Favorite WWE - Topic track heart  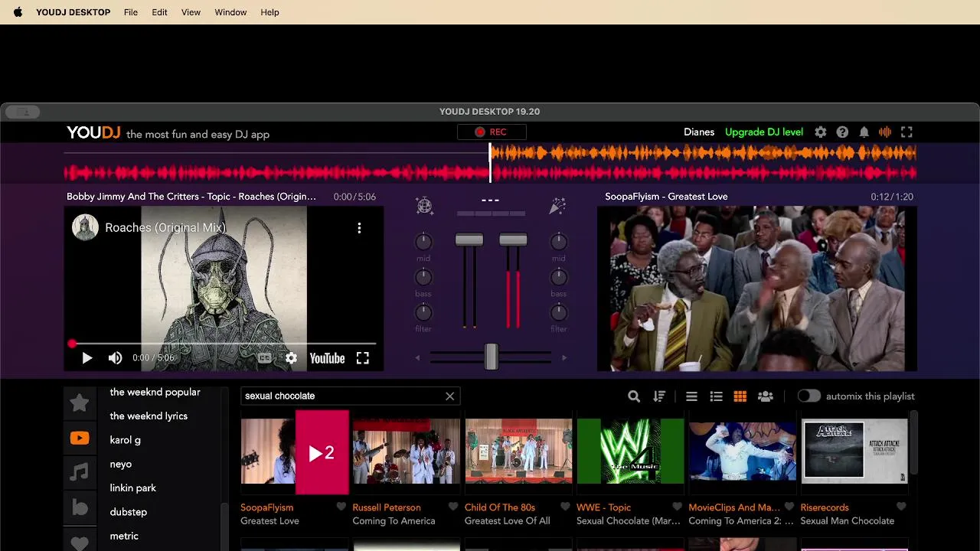point(677,507)
